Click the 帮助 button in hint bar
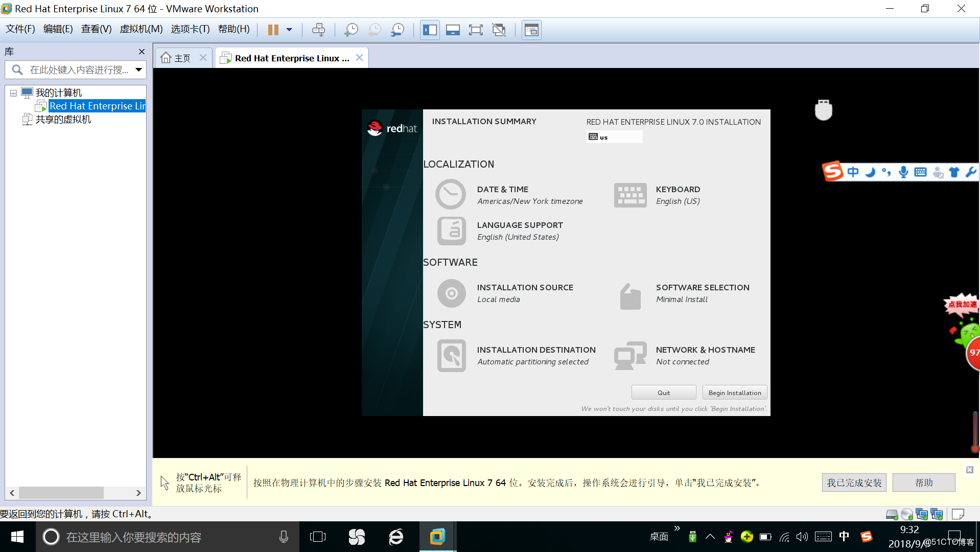The width and height of the screenshot is (980, 552). (x=924, y=482)
